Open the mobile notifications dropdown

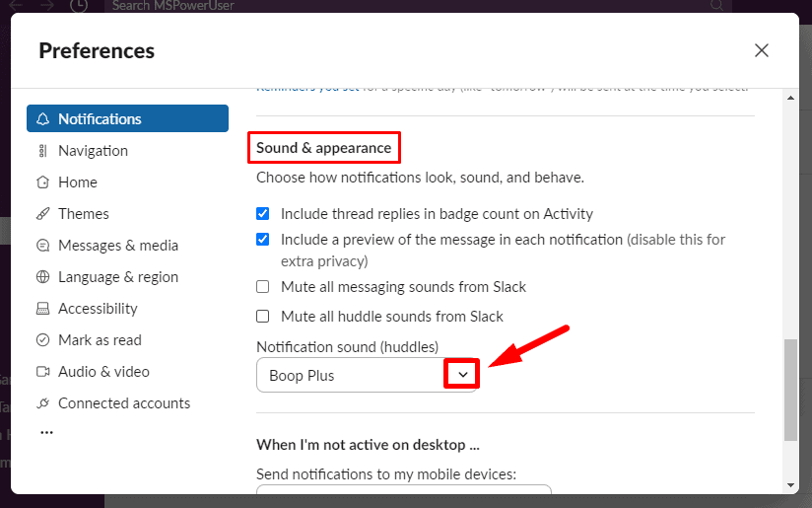click(404, 490)
